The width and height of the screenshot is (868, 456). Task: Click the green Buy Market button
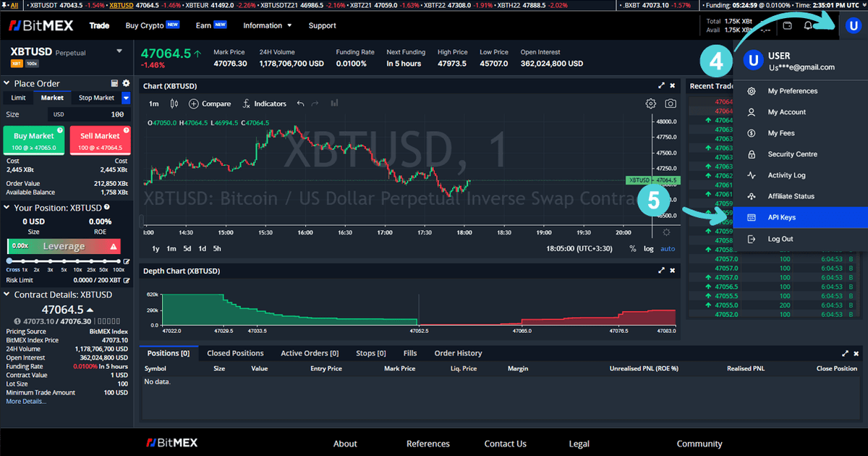pos(34,140)
